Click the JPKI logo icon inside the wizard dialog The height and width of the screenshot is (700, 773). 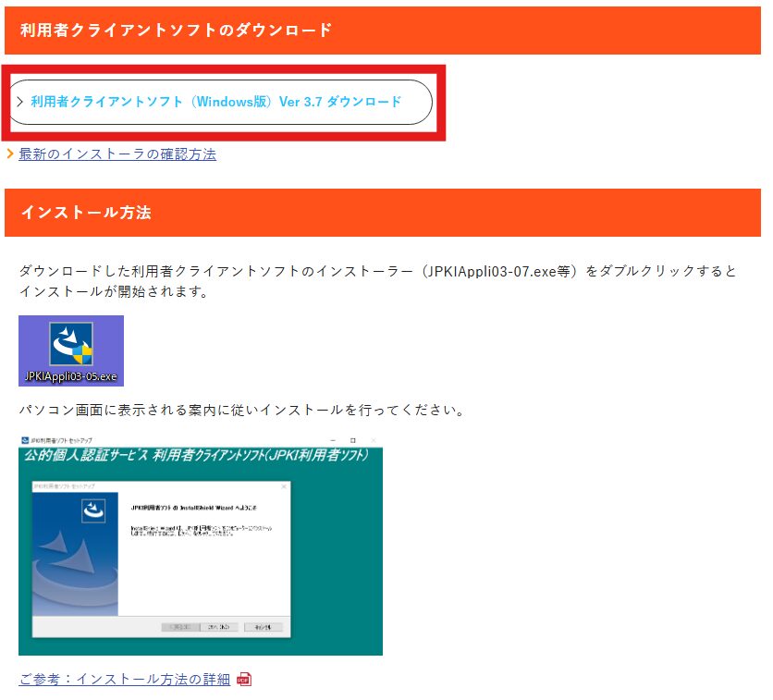point(93,509)
